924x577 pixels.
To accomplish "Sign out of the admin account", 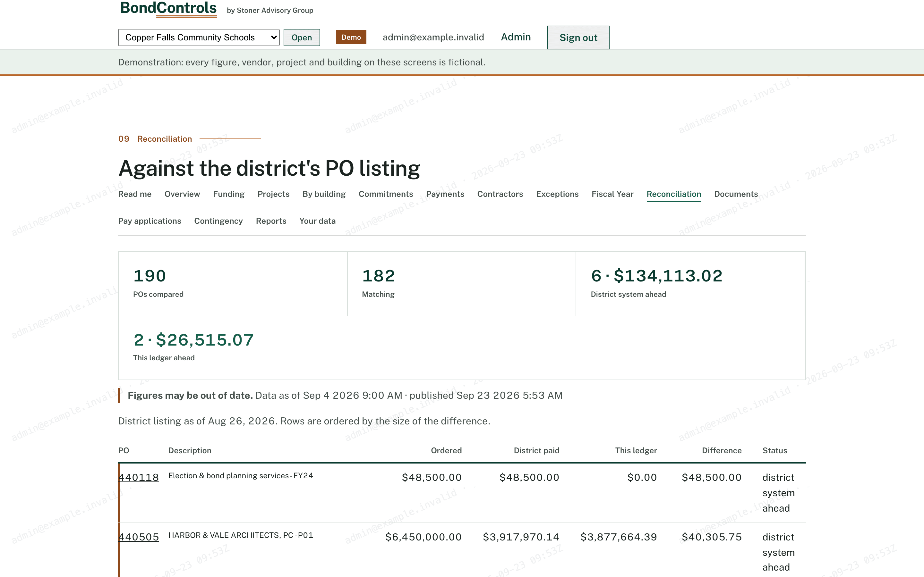I will [578, 38].
